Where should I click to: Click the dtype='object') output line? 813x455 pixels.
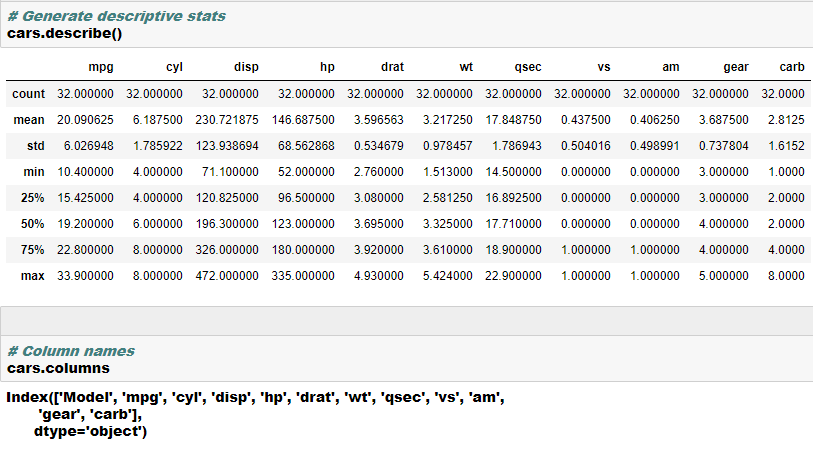pyautogui.click(x=90, y=431)
